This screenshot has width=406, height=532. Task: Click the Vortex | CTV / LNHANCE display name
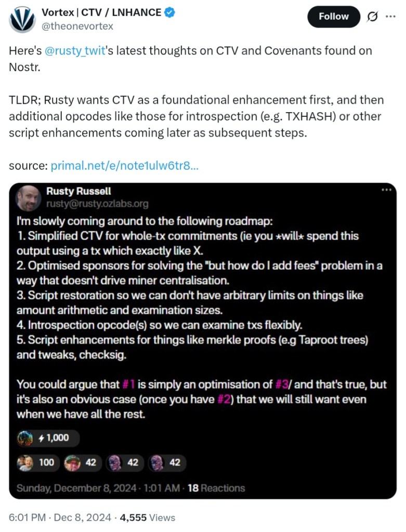[101, 12]
